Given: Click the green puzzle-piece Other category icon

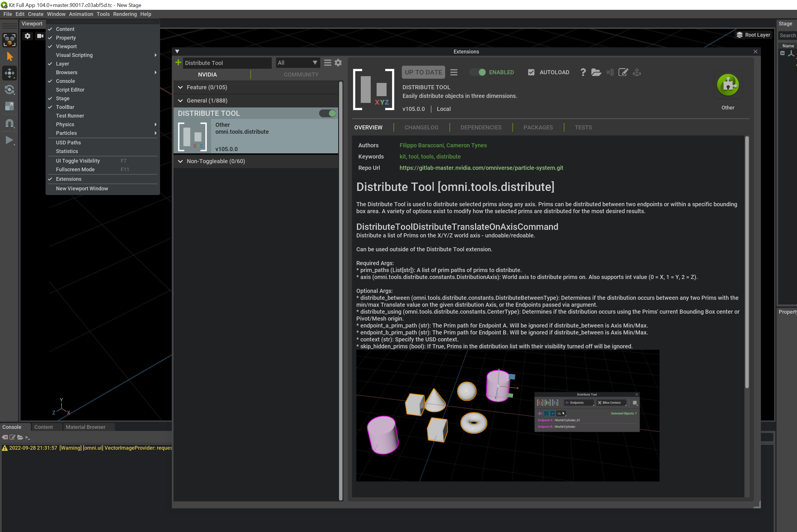Looking at the screenshot, I should point(728,85).
